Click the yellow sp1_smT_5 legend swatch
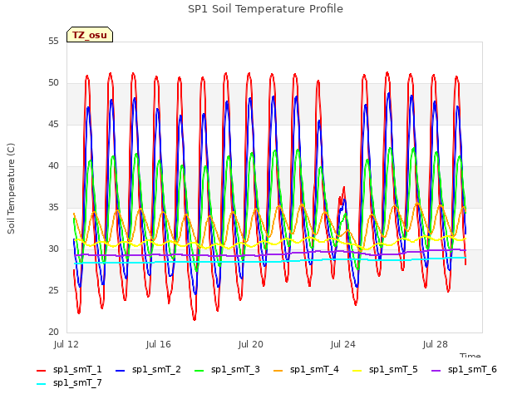 tap(357, 371)
